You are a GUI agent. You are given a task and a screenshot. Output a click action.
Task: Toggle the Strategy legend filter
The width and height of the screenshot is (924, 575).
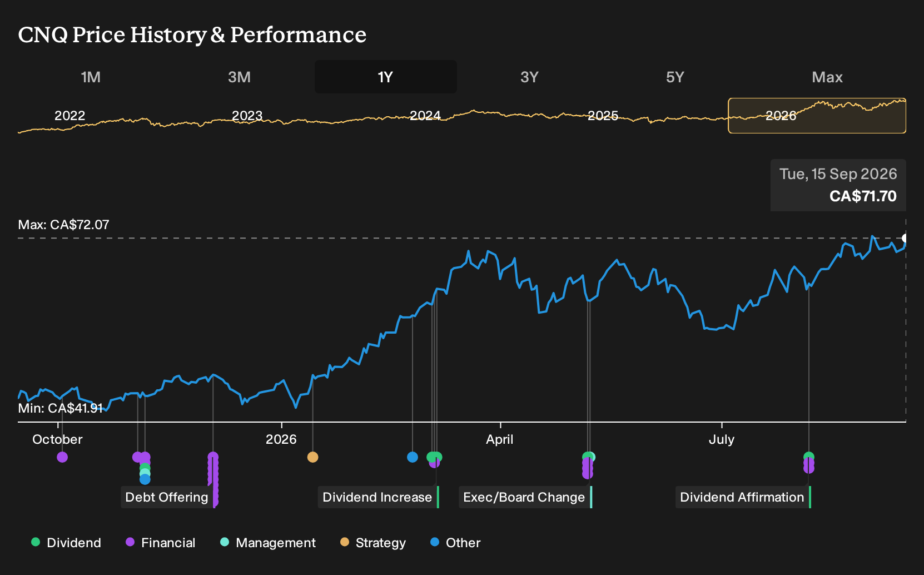(x=373, y=543)
